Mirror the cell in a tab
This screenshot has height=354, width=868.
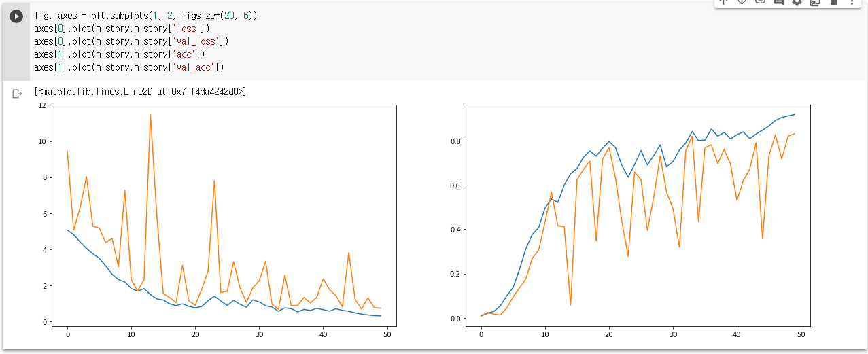(815, 2)
